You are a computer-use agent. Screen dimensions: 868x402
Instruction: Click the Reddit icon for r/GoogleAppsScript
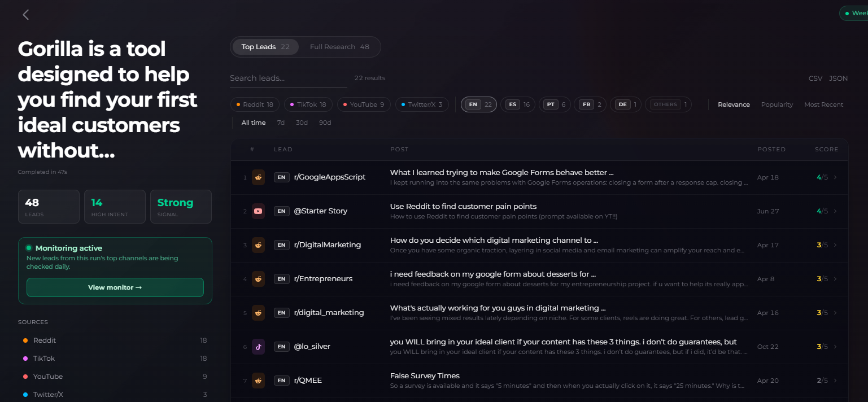coord(258,177)
